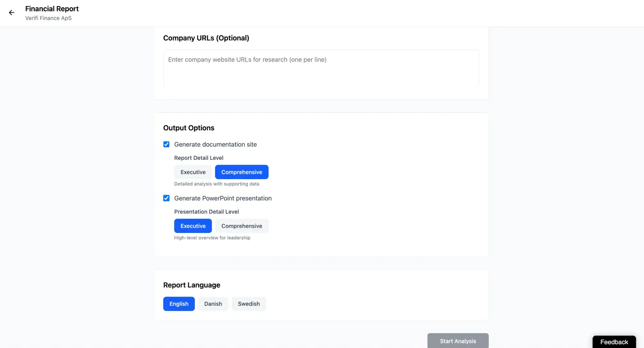The image size is (644, 348).
Task: Choose Comprehensive under Presentation Detail Level
Action: [241, 226]
